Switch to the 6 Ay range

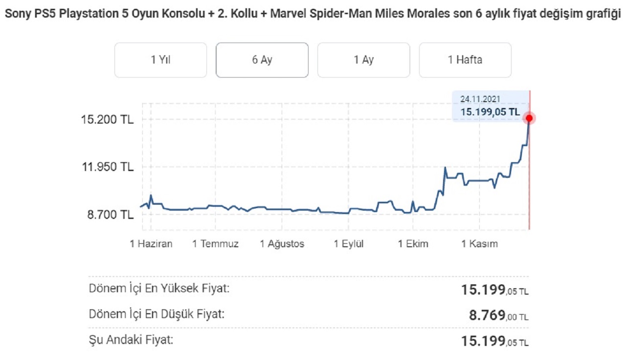click(262, 60)
